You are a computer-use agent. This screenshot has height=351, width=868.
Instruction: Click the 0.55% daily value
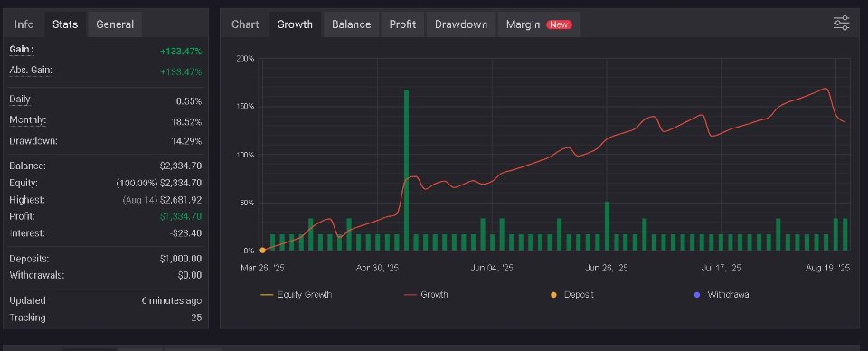pyautogui.click(x=189, y=101)
